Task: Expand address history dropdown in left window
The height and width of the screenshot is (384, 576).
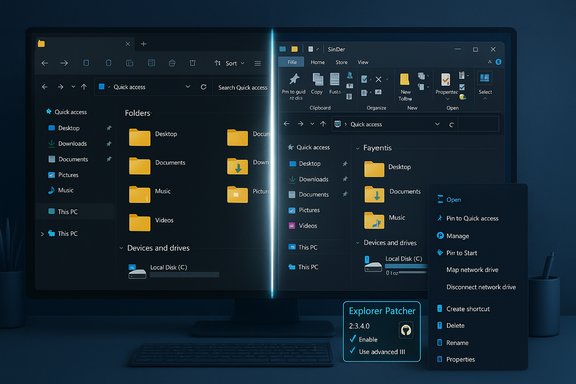Action: coord(188,87)
